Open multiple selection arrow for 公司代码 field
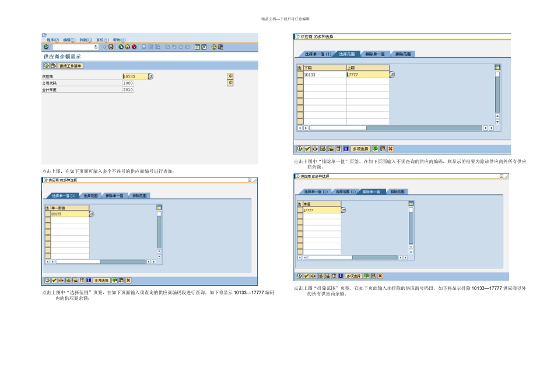 click(230, 83)
